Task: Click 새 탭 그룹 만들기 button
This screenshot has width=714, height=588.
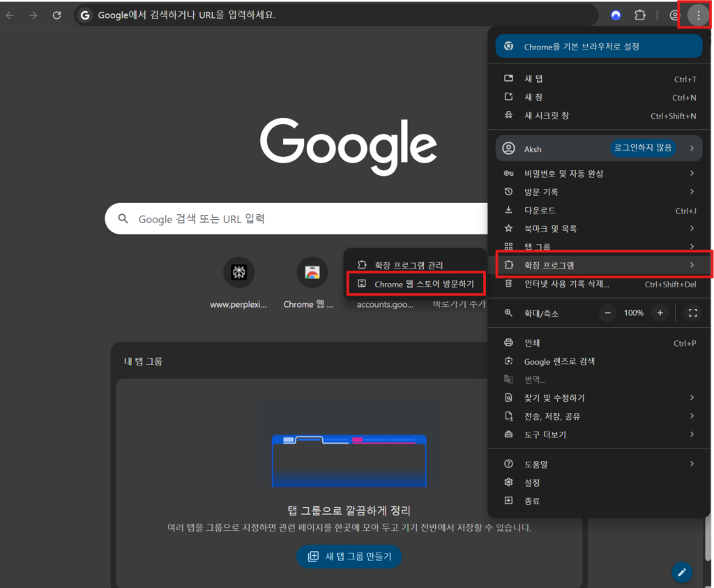Action: [349, 556]
